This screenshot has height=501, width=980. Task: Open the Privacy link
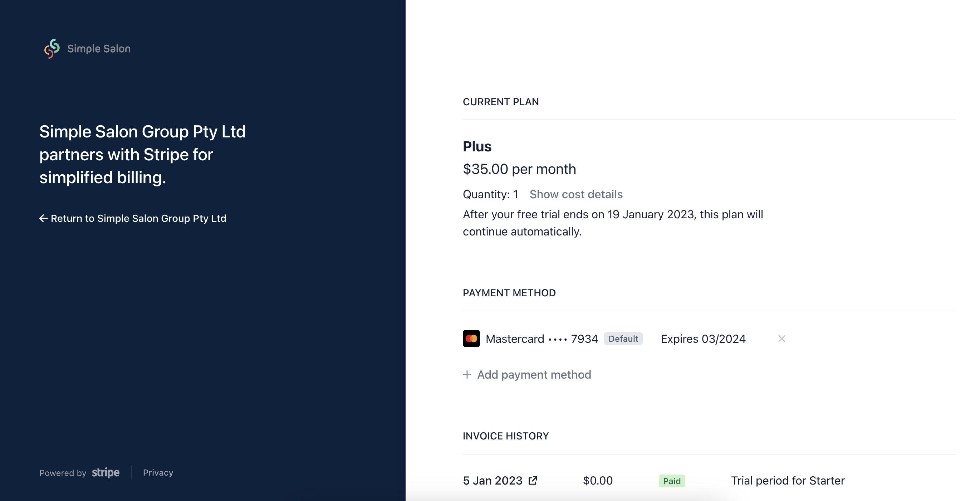(x=158, y=472)
